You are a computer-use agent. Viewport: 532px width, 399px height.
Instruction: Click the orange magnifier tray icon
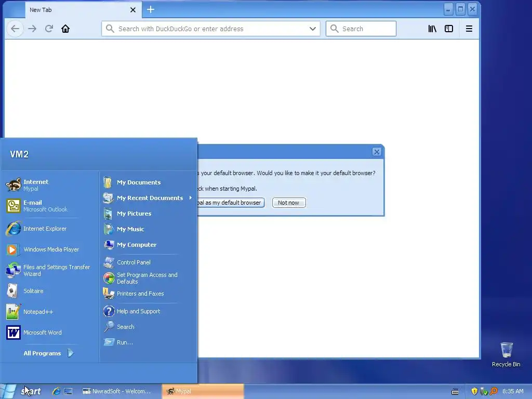pyautogui.click(x=494, y=391)
